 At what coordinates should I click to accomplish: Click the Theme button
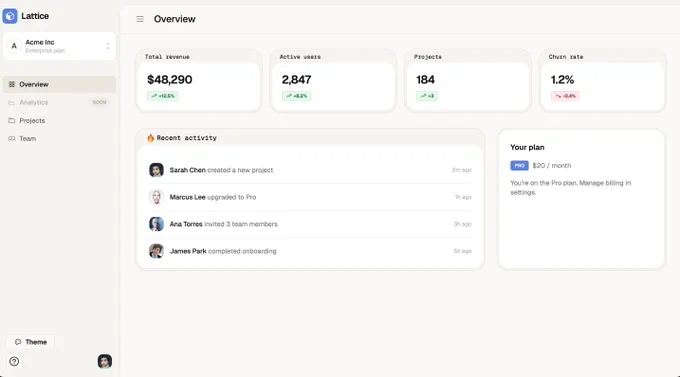(30, 342)
